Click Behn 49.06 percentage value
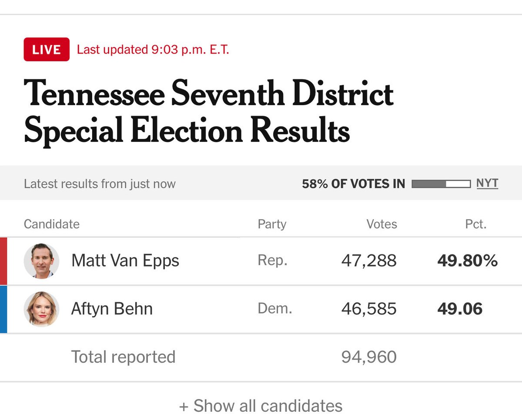Image resolution: width=522 pixels, height=420 pixels. pos(460,309)
